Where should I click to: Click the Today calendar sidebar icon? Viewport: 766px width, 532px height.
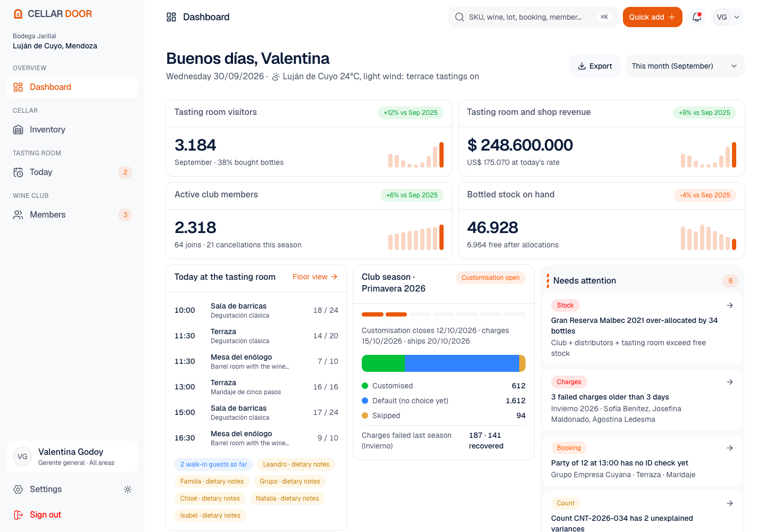[18, 172]
